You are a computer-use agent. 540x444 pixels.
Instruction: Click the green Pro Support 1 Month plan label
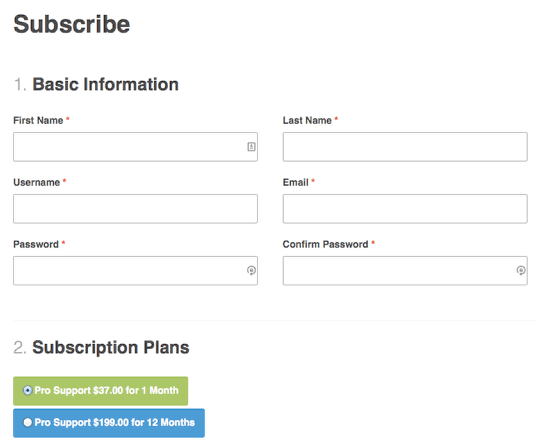click(x=101, y=391)
